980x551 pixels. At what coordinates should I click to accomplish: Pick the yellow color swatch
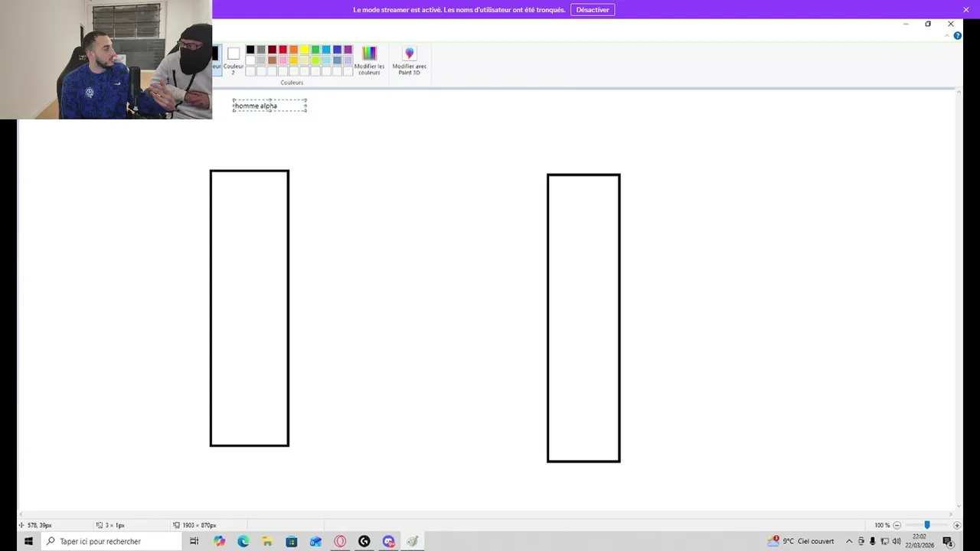click(304, 50)
